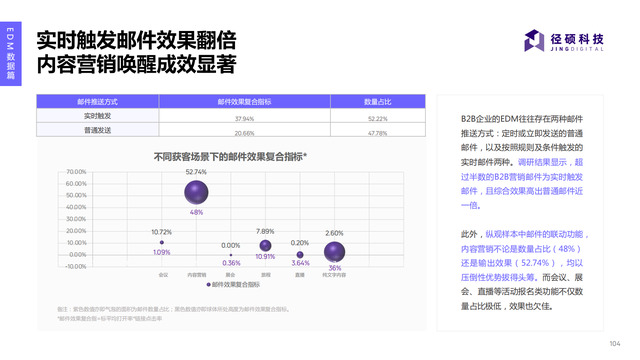
Task: Click the purple line 内容营销不论是数量占比（48%）
Action: (521, 249)
